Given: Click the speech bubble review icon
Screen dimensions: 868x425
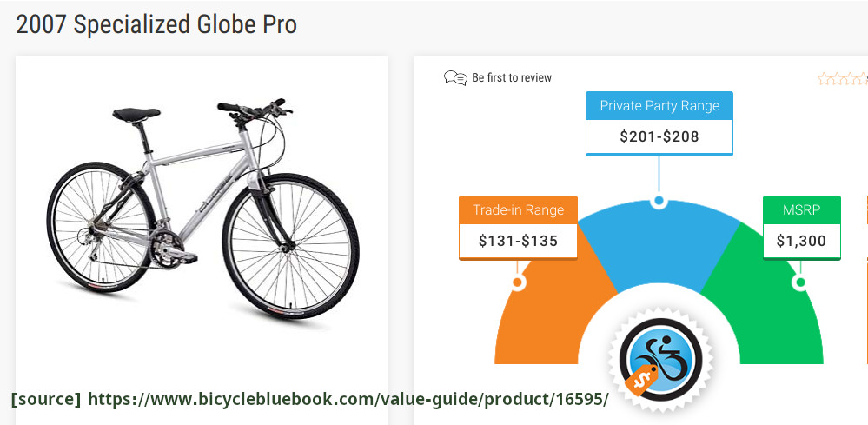Looking at the screenshot, I should (x=455, y=78).
